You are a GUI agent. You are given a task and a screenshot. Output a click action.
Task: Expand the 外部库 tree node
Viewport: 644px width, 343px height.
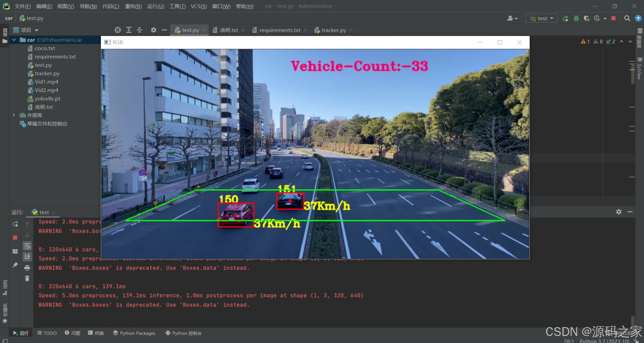coord(14,115)
